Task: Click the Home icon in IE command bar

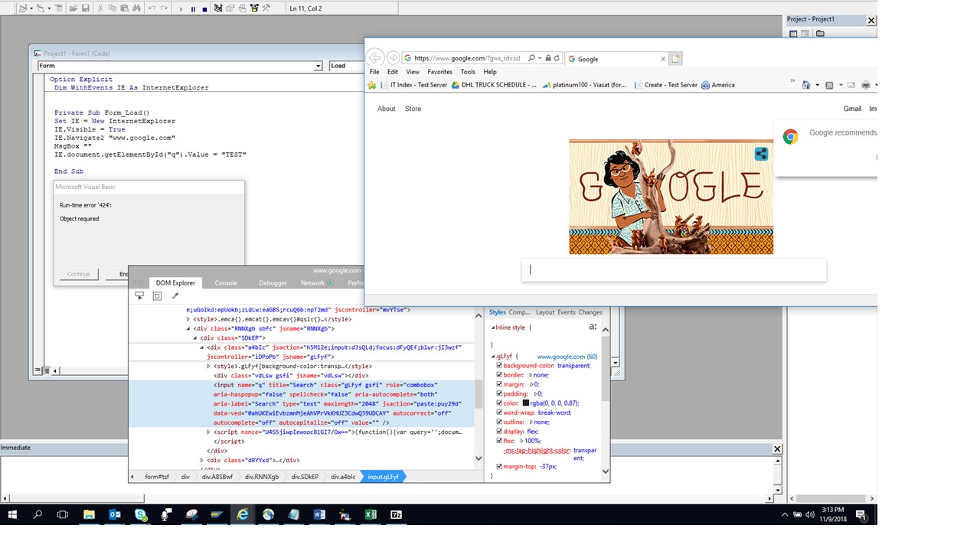Action: [x=806, y=85]
